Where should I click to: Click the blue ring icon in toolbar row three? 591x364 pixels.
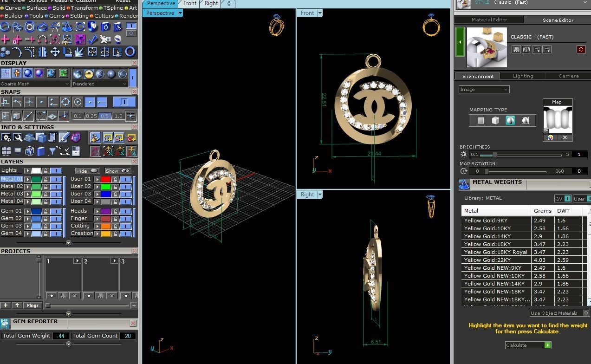130,52
